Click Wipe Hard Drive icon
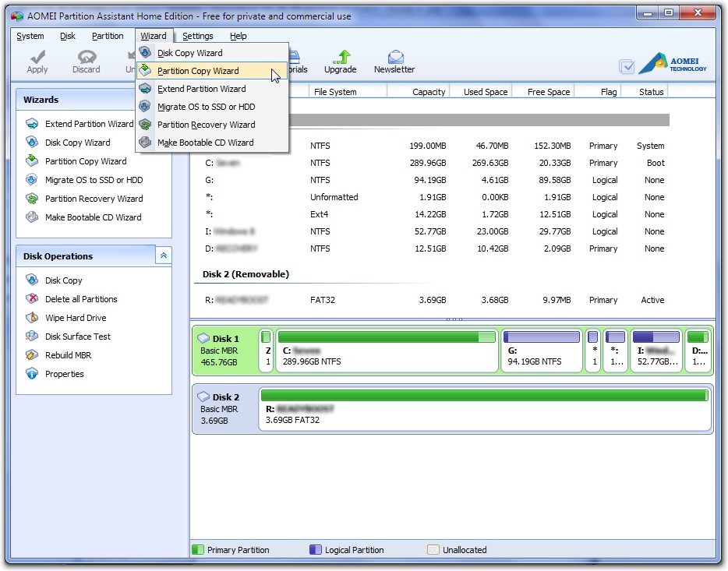The height and width of the screenshot is (571, 728). point(32,317)
